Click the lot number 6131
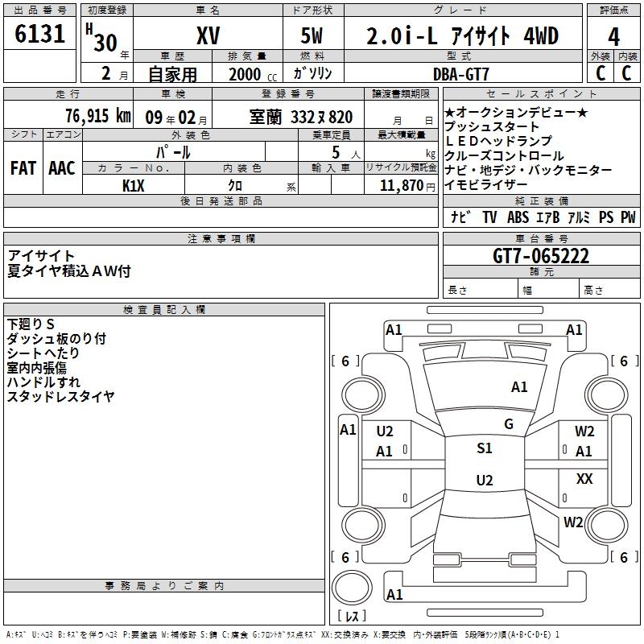Image resolution: width=644 pixels, height=644 pixels. tap(40, 35)
